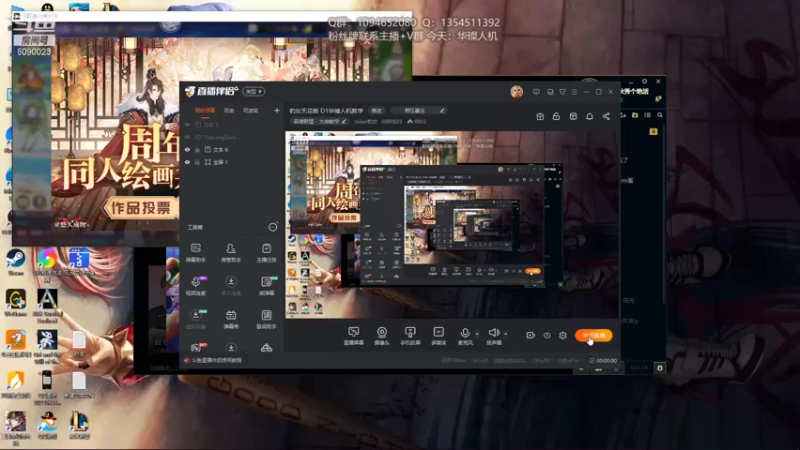The width and height of the screenshot is (800, 450).
Task: Click the pencil icon in the title bar's category field
Action: pos(442,110)
